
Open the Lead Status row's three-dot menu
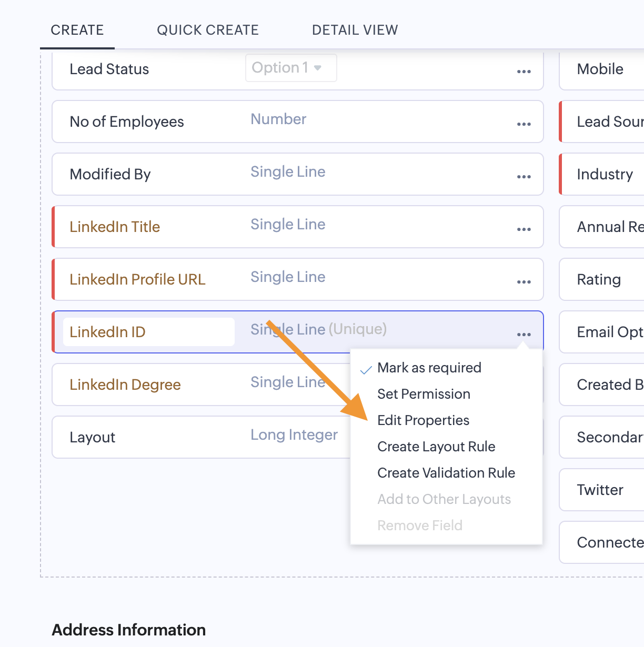coord(524,72)
